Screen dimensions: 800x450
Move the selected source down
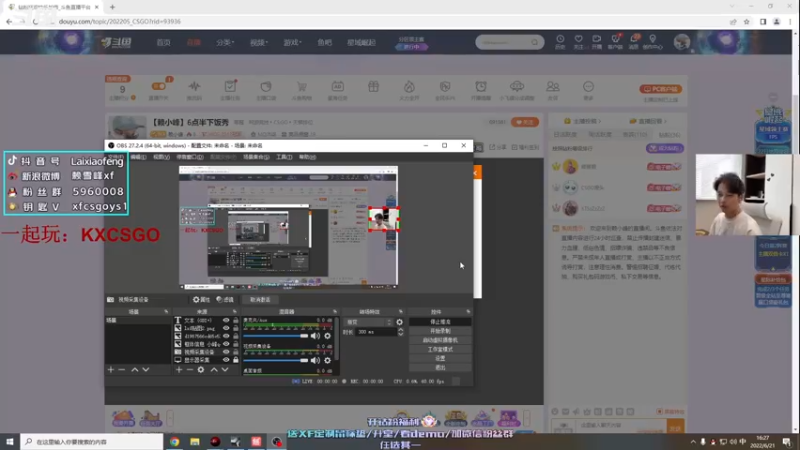pyautogui.click(x=225, y=369)
